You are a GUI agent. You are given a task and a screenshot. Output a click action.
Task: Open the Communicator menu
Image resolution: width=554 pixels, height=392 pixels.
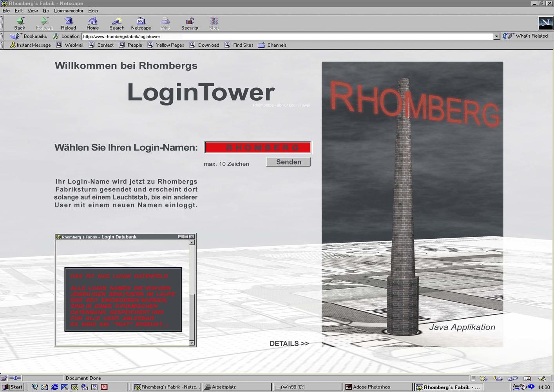tap(69, 11)
